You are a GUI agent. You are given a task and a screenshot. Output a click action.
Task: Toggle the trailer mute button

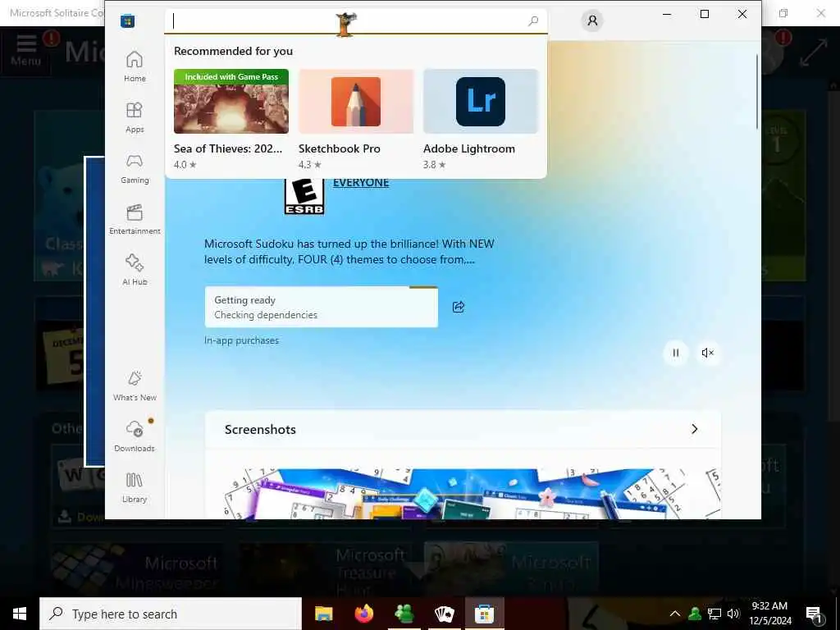click(708, 353)
